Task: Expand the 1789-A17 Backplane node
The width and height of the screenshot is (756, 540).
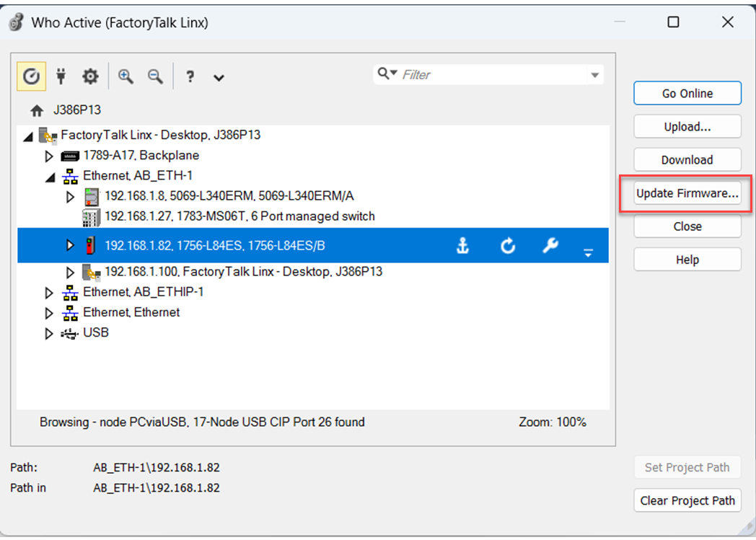Action: (49, 156)
